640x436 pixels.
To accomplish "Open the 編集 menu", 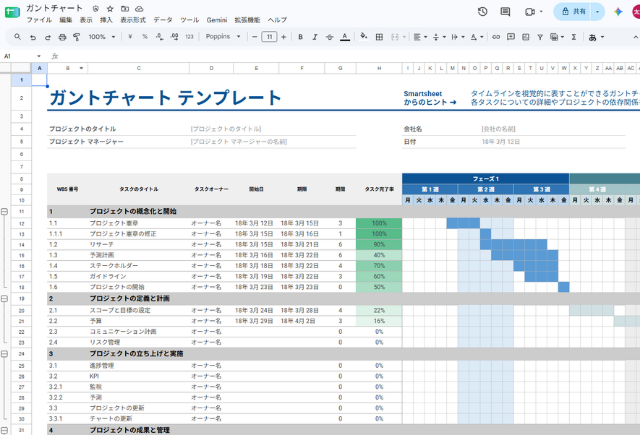I will pyautogui.click(x=66, y=20).
